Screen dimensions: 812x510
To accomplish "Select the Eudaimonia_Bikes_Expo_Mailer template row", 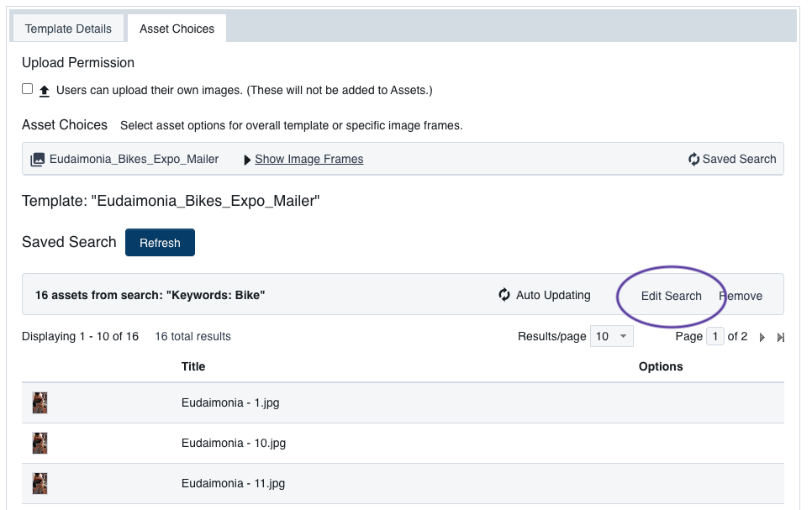I will tap(403, 159).
